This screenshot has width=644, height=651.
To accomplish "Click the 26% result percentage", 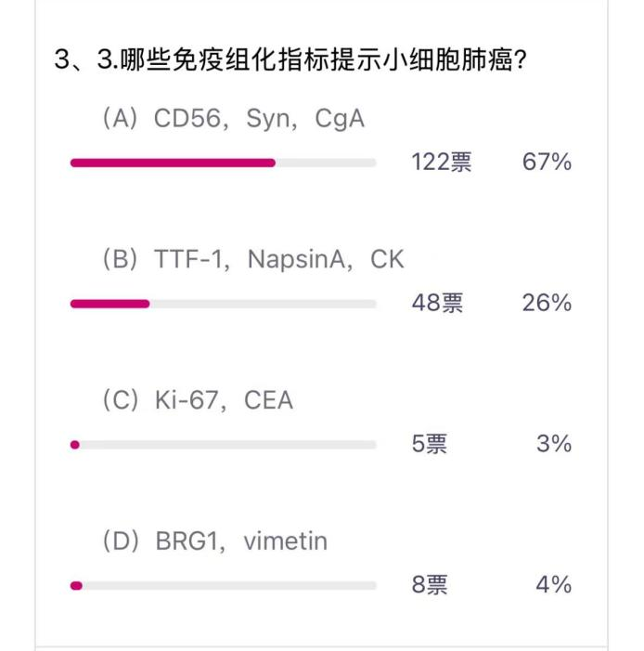I will click(x=547, y=304).
